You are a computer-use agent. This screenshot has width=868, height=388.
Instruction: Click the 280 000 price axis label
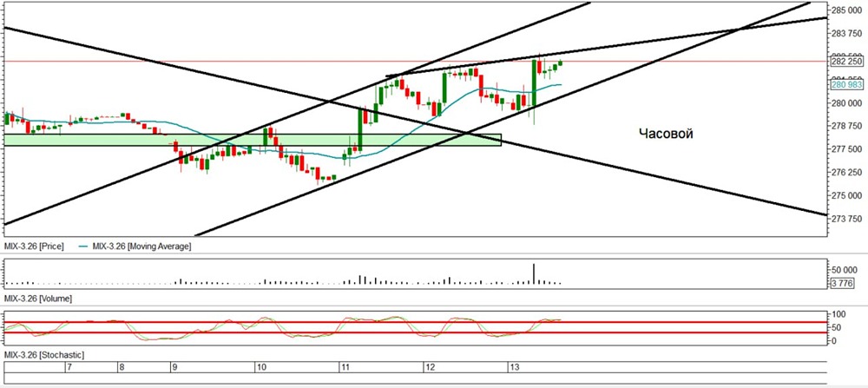coord(846,103)
